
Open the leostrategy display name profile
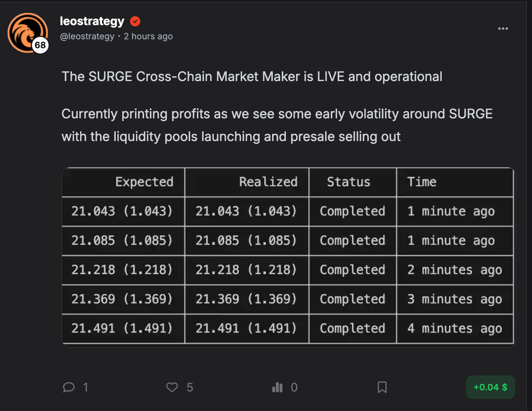[x=92, y=21]
